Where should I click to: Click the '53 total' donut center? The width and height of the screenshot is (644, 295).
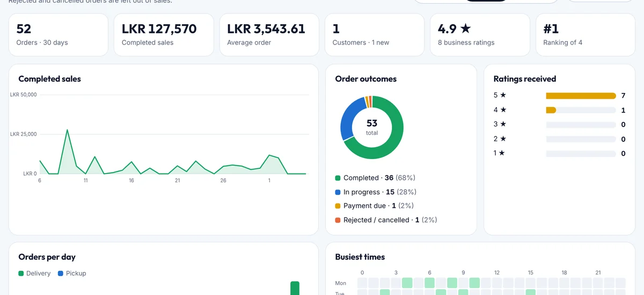tap(372, 127)
